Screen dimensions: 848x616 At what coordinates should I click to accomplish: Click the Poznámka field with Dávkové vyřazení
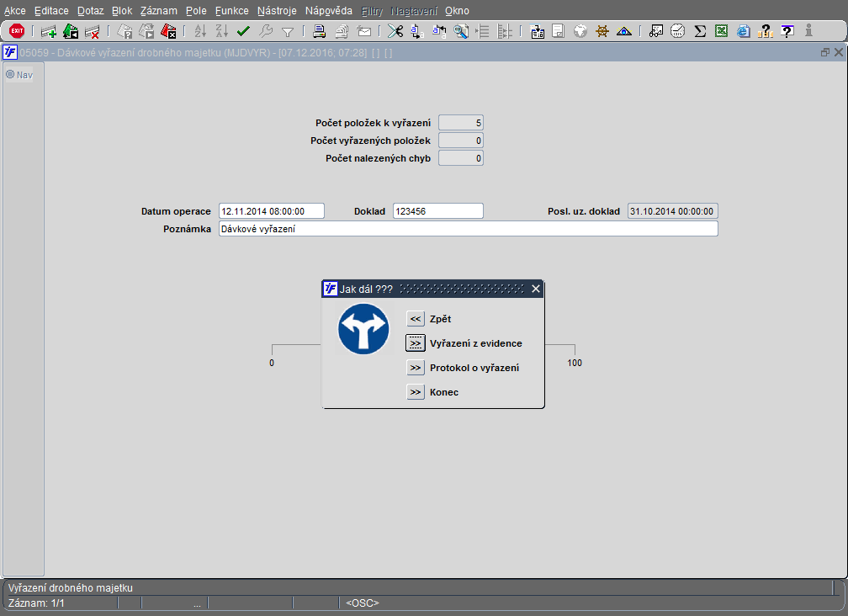[x=469, y=229]
